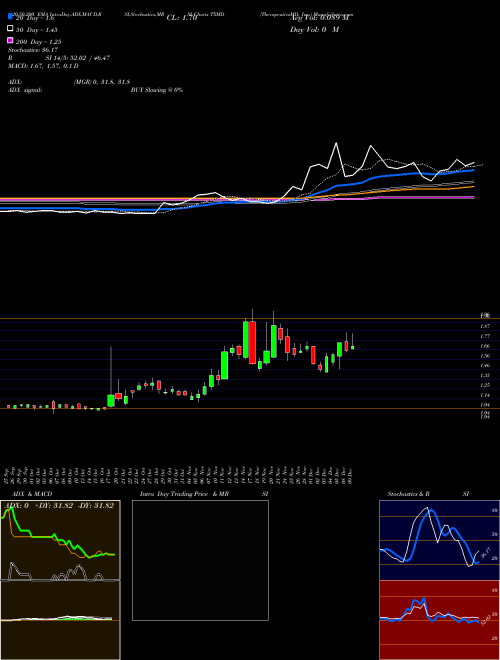This screenshot has height=660, width=500.
Task: Click the highest spike of the white price line
Action: [x=336, y=144]
